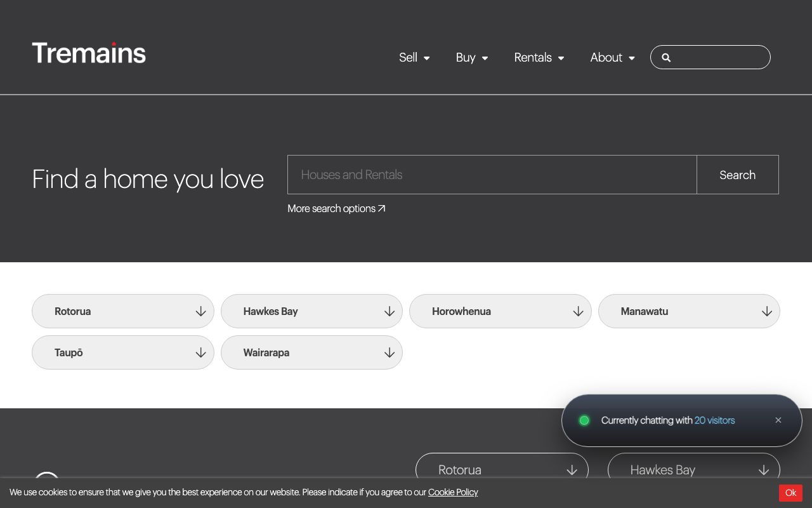
Task: Open the Rentals menu
Action: (539, 57)
